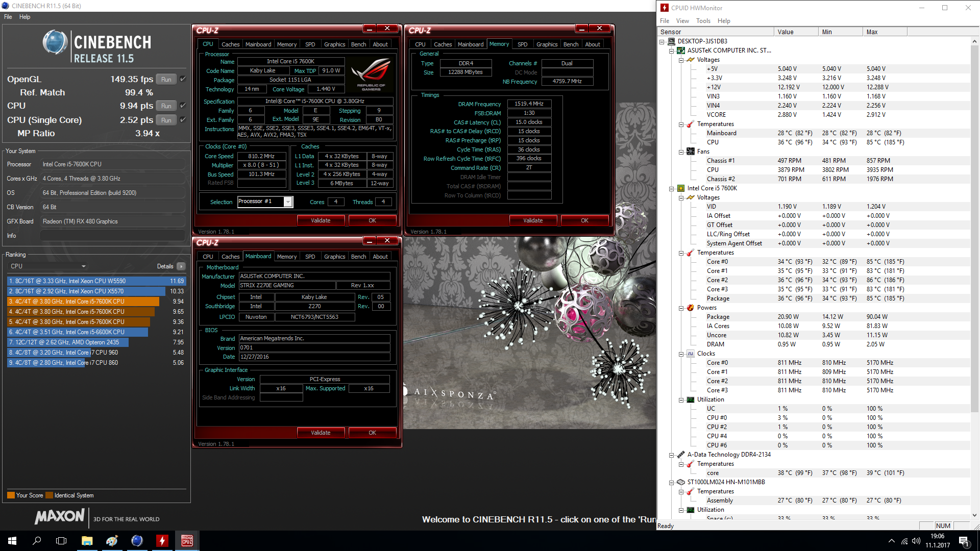Open Cinebench File menu
The width and height of the screenshot is (980, 551).
tap(8, 17)
